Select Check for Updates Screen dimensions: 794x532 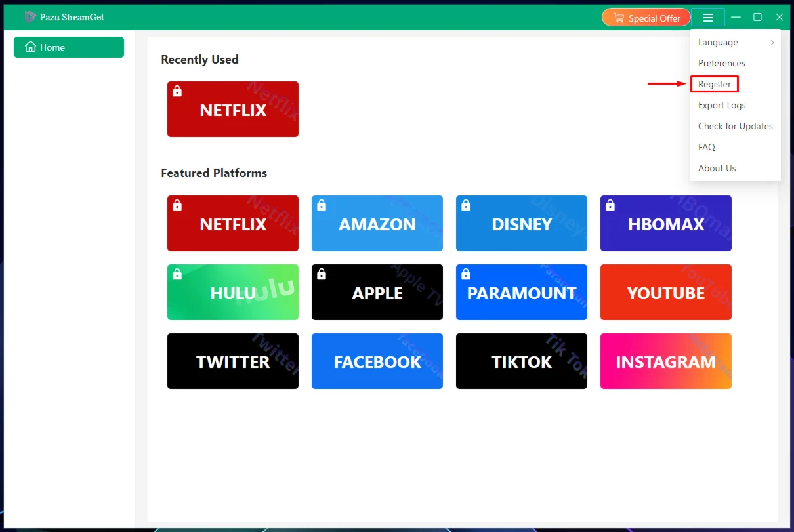click(736, 126)
